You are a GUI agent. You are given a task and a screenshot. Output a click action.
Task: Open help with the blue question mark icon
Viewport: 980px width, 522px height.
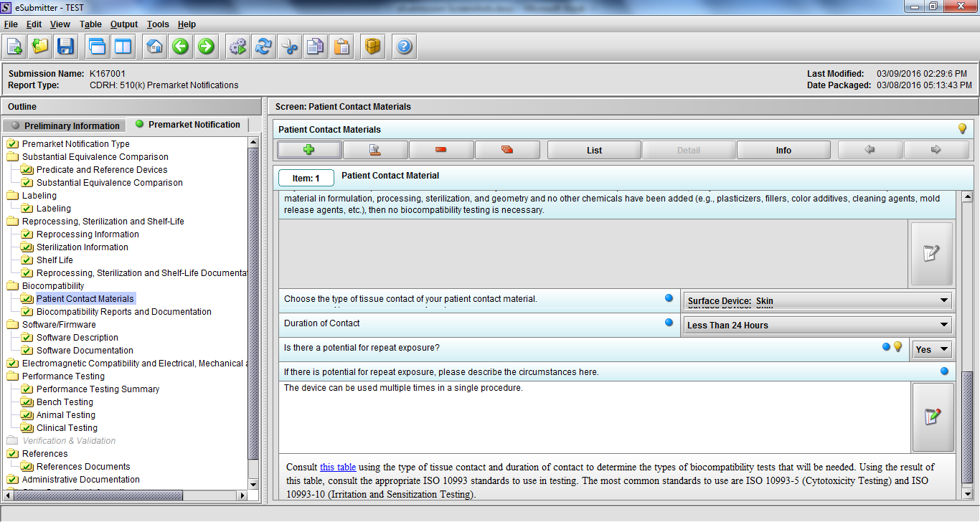(404, 47)
